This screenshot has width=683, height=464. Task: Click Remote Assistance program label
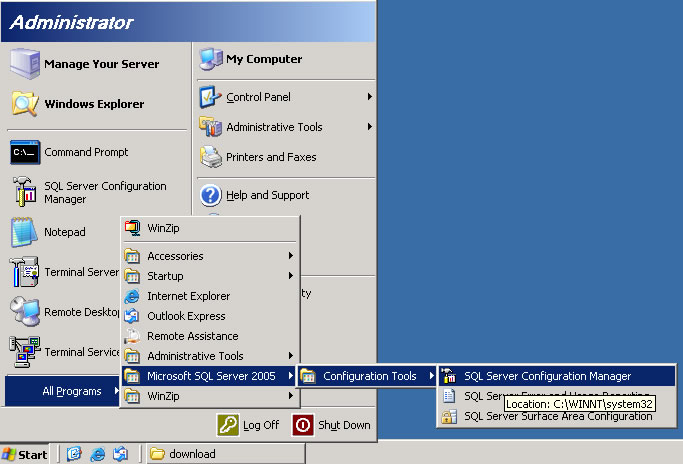point(193,336)
